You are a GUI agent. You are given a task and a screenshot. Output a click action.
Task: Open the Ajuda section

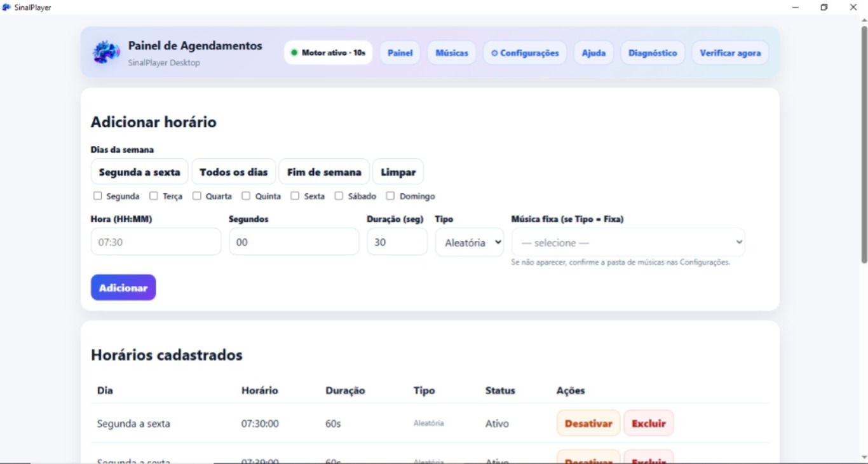594,53
